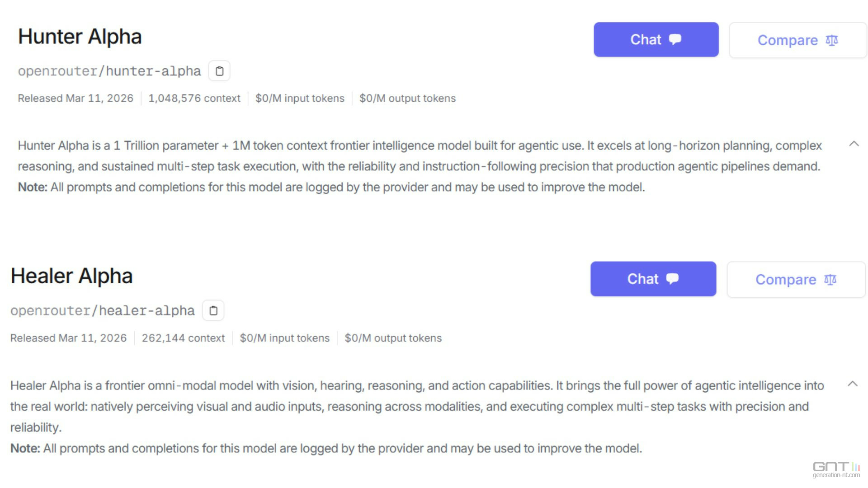Compare the Healer Alpha model
This screenshot has height=488, width=868.
pyautogui.click(x=796, y=280)
